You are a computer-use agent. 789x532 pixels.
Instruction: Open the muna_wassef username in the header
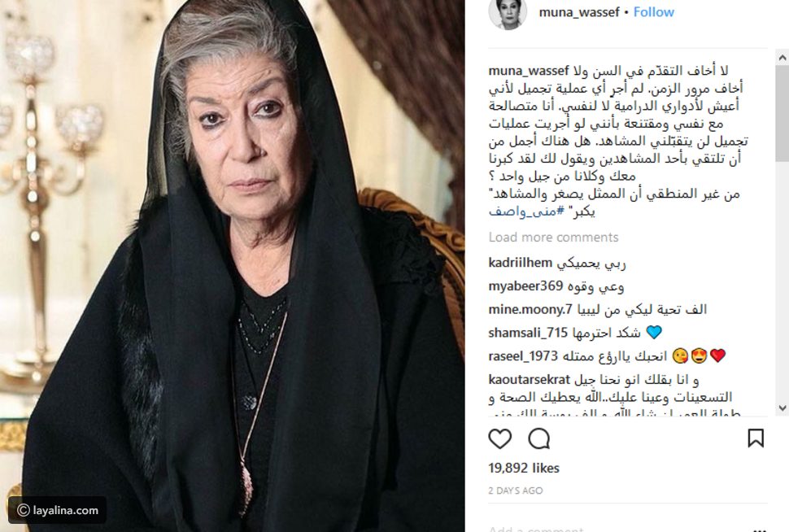578,12
